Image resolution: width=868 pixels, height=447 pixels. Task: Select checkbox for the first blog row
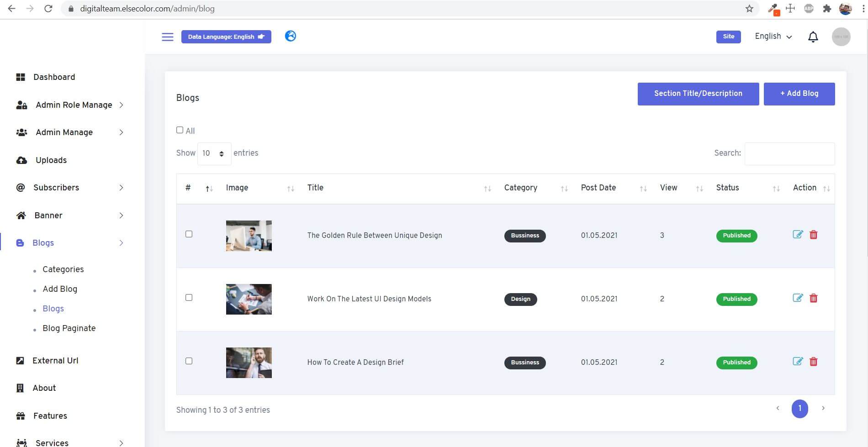pos(189,234)
